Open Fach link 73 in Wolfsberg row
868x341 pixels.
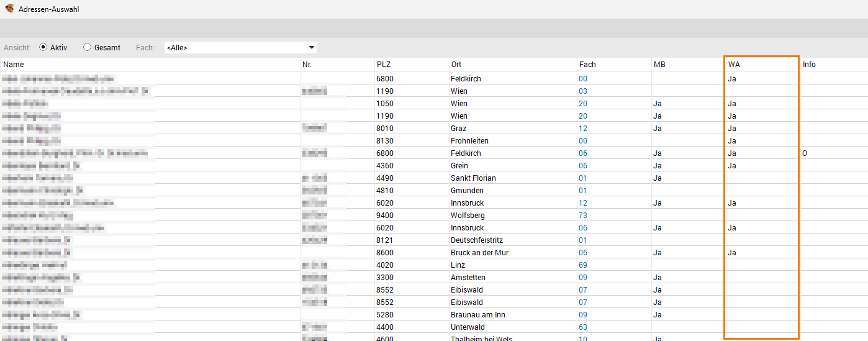pos(583,216)
